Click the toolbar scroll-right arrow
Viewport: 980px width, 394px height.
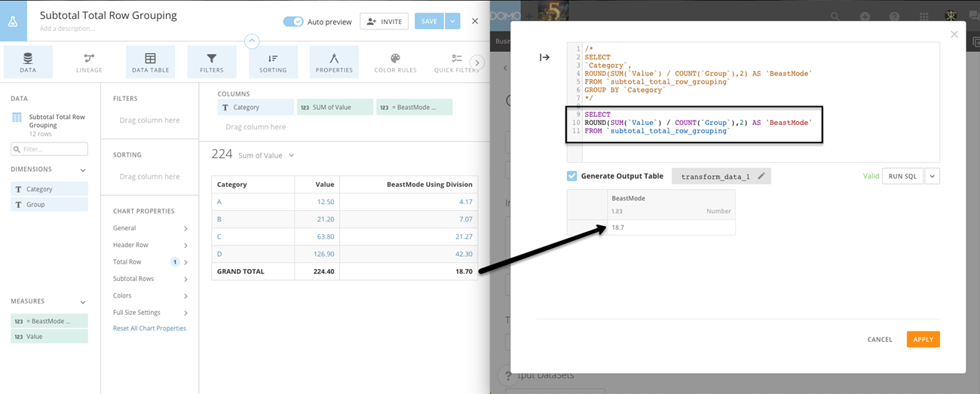476,63
